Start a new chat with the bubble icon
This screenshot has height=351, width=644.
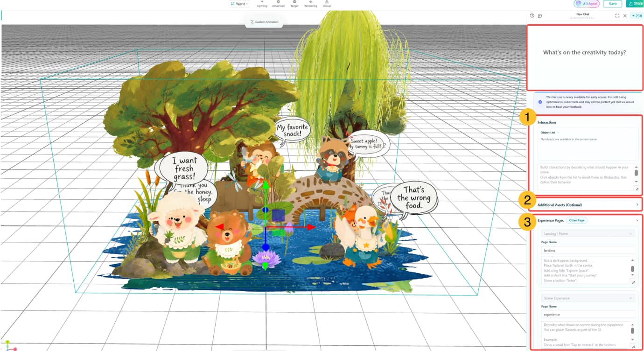coord(540,15)
